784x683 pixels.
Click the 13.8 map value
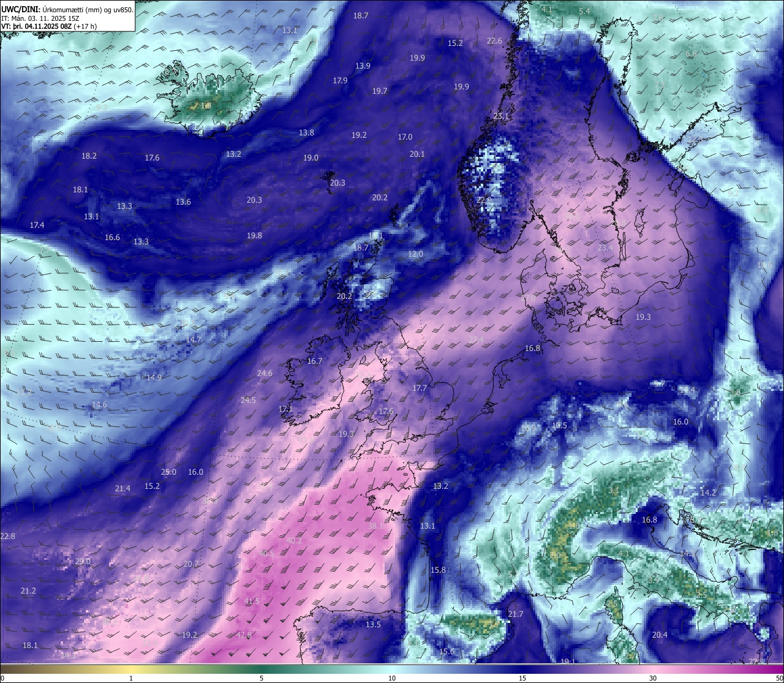coord(306,133)
